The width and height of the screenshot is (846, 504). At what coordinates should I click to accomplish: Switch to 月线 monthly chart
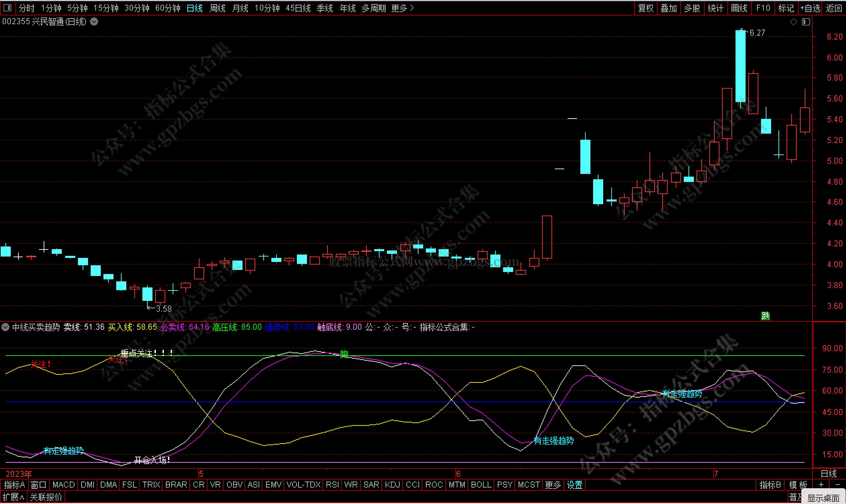(x=240, y=8)
